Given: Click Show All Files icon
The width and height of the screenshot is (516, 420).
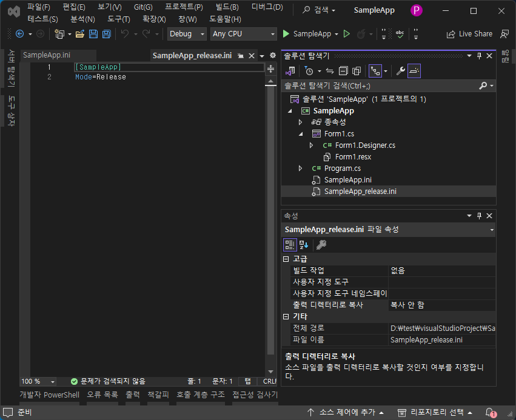Looking at the screenshot, I should tap(357, 71).
